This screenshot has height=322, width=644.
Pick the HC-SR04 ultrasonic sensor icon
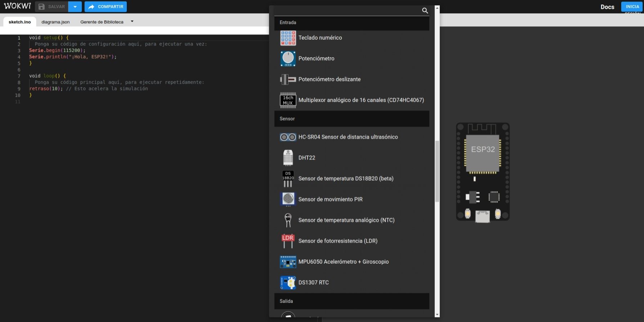[288, 137]
